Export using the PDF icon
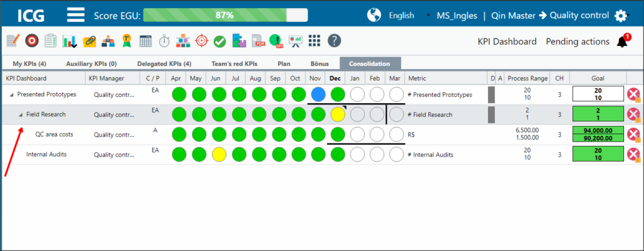 click(x=258, y=41)
